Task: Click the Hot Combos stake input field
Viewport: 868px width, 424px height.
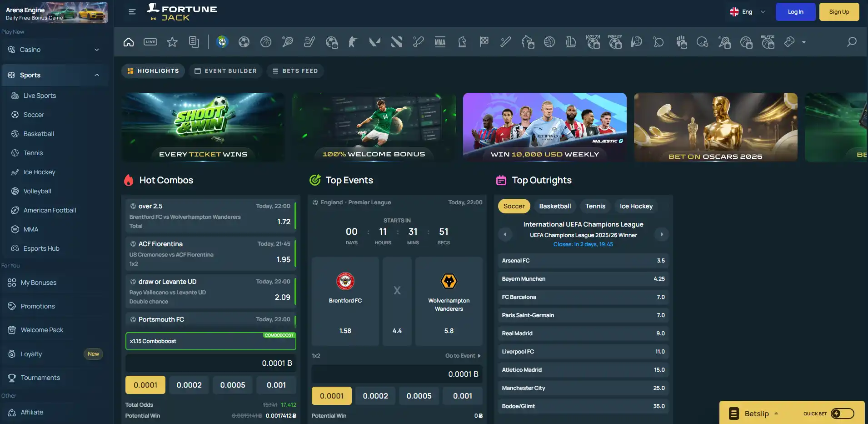Action: click(211, 363)
